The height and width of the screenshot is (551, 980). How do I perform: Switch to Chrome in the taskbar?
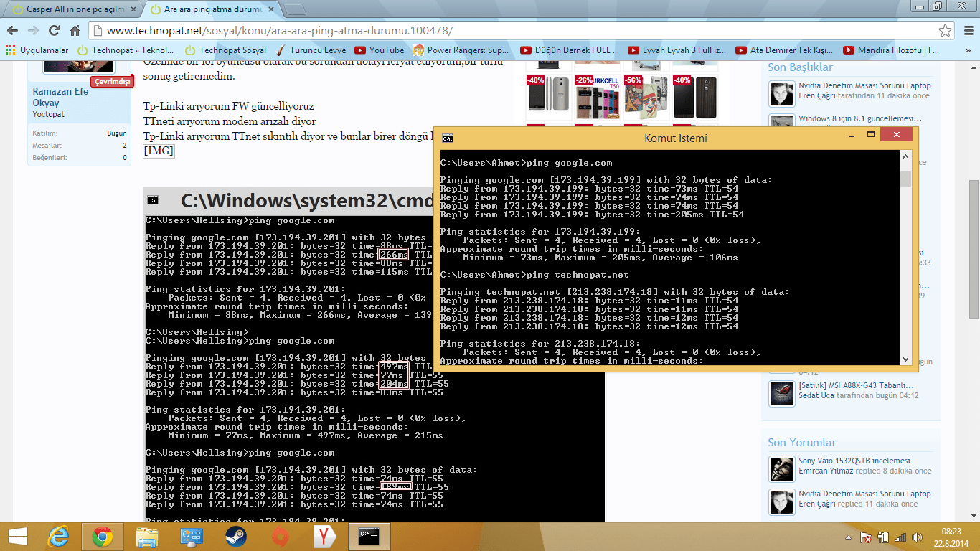point(102,537)
